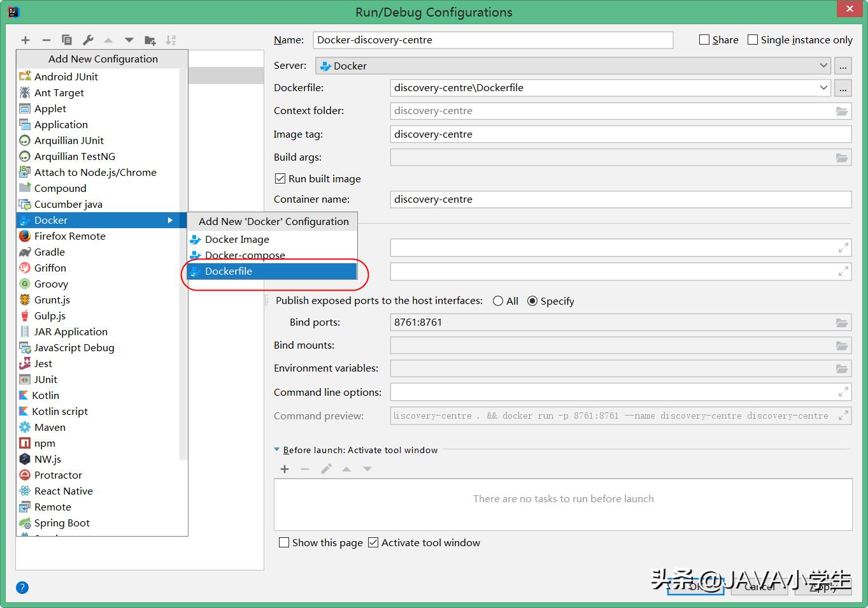Screen dimensions: 868x608
Task: Select Kotlin script configuration type
Action: point(98,412)
